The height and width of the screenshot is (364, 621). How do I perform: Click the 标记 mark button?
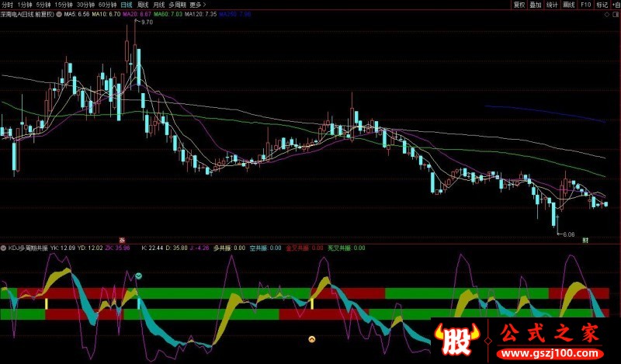(602, 5)
